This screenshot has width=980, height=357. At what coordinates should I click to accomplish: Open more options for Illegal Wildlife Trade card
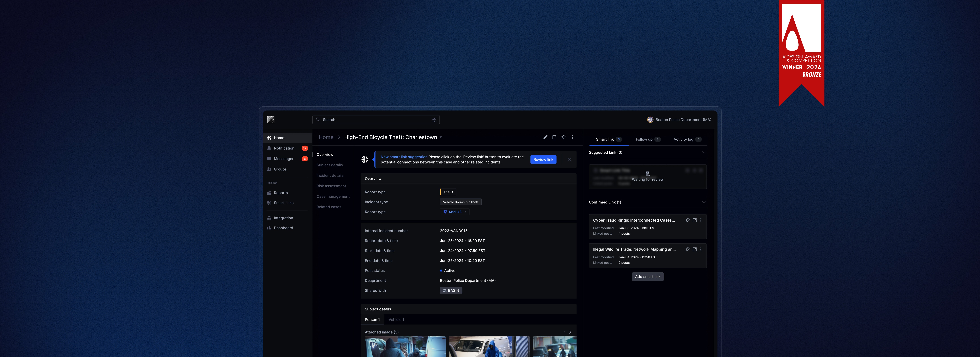coord(701,249)
